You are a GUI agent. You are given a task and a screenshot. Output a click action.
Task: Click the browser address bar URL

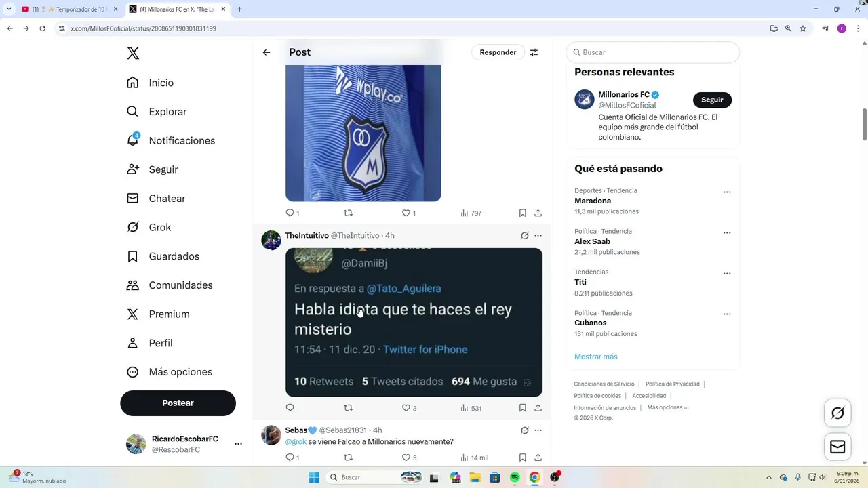point(143,28)
